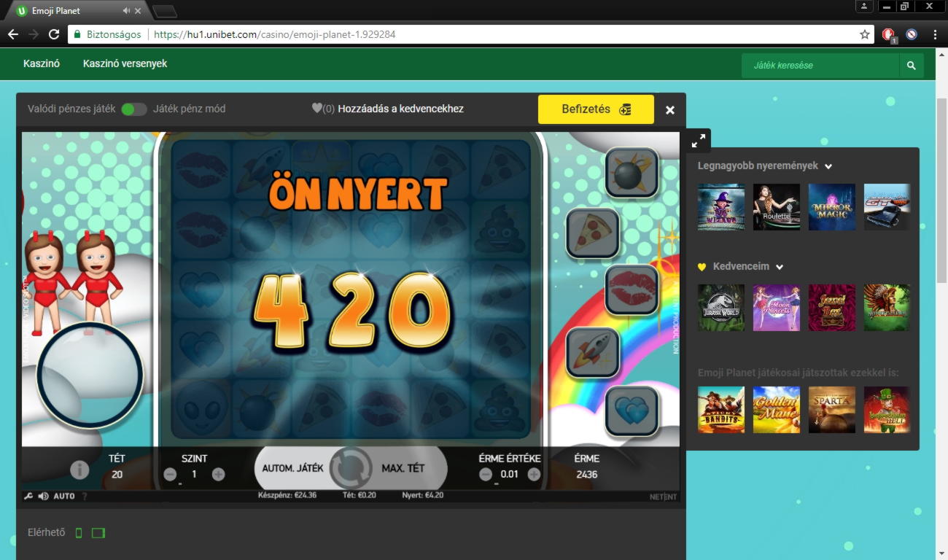The image size is (948, 560).
Task: Open the Jurassic World thumbnail
Action: (721, 308)
